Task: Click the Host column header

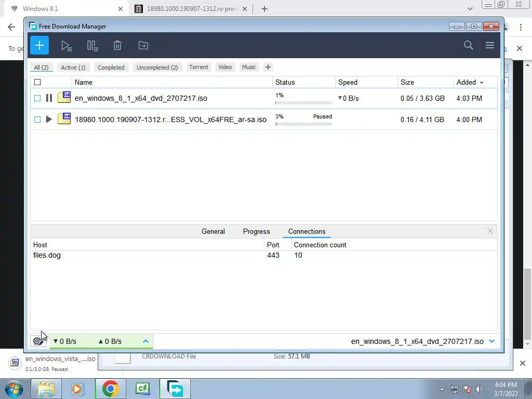Action: (x=147, y=245)
